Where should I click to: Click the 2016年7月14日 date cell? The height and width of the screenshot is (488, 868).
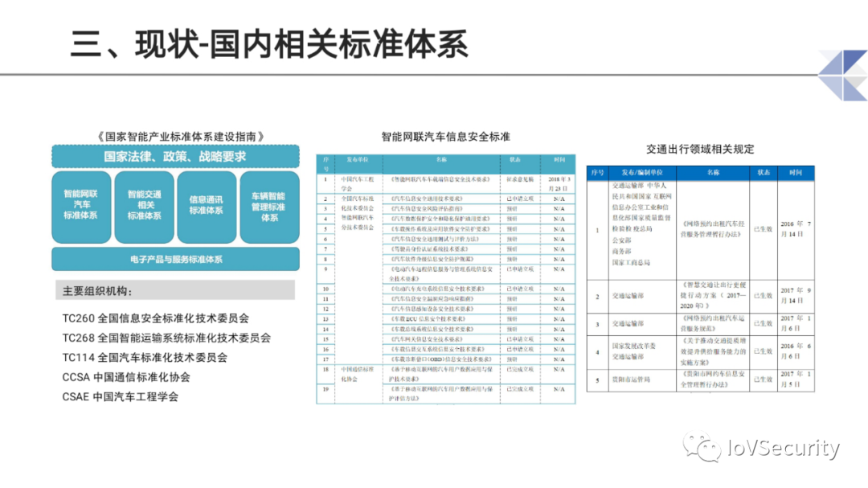[x=796, y=229]
